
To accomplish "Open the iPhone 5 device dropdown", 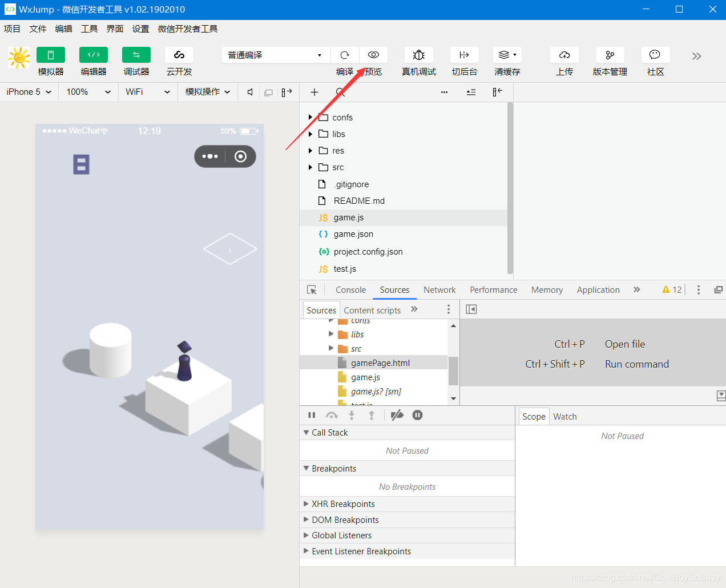I will (29, 92).
